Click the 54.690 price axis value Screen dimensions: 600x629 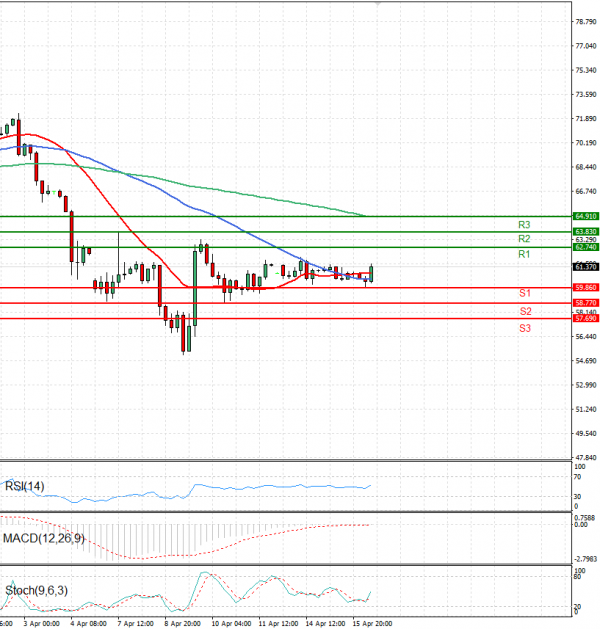586,361
